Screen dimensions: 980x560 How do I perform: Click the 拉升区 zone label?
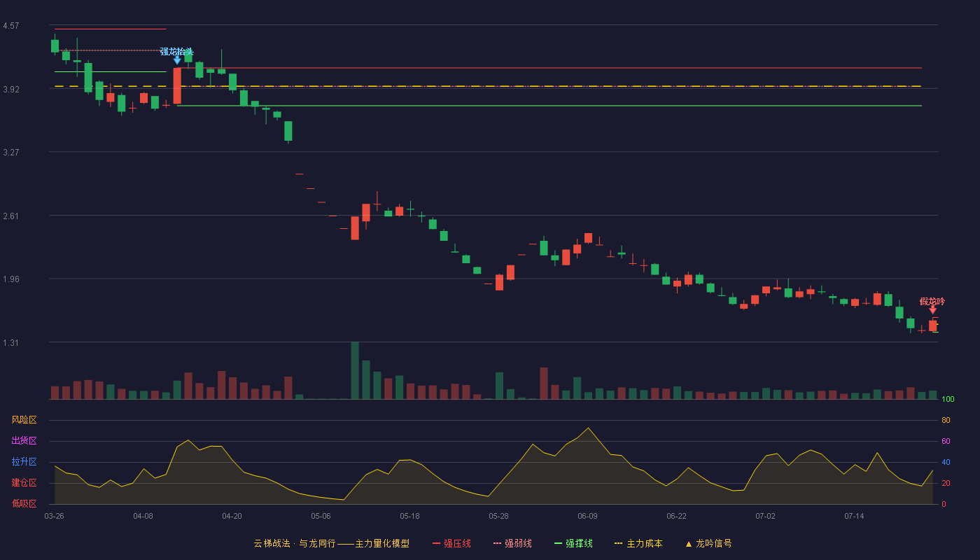[x=24, y=462]
